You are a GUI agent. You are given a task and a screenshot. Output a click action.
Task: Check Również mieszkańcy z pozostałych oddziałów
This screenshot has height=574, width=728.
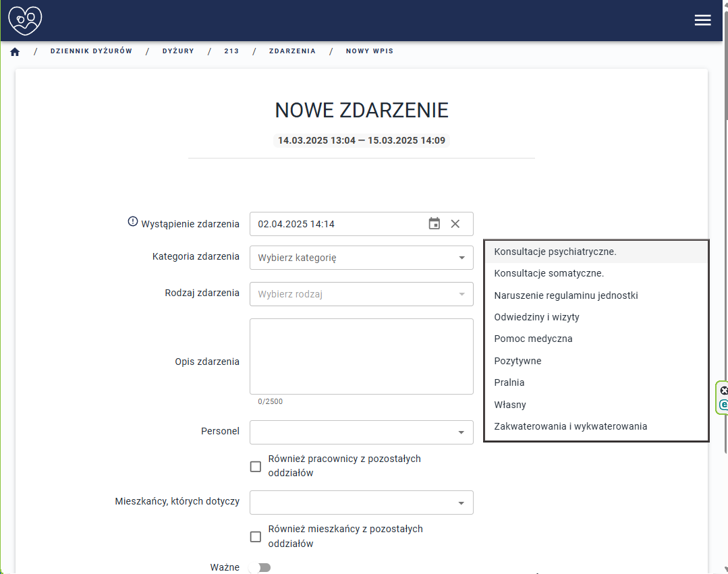pos(256,536)
